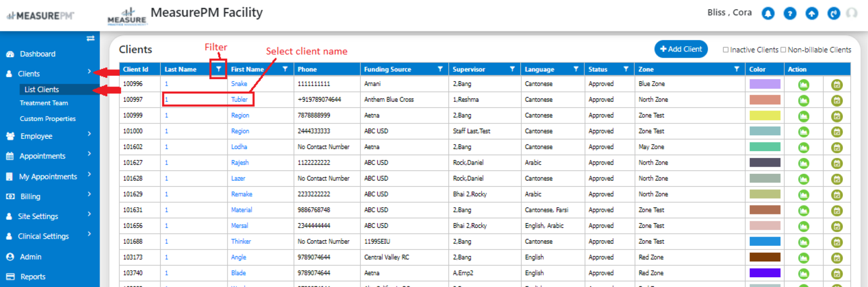Expand the Appointments sidebar chevron
Screen dimensions: 868x287
[x=89, y=154]
